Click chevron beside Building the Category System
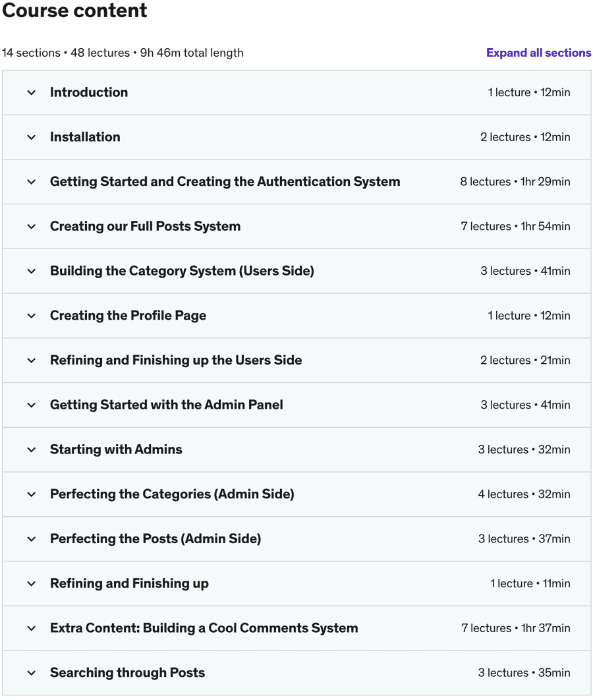593x700 pixels. click(x=31, y=272)
